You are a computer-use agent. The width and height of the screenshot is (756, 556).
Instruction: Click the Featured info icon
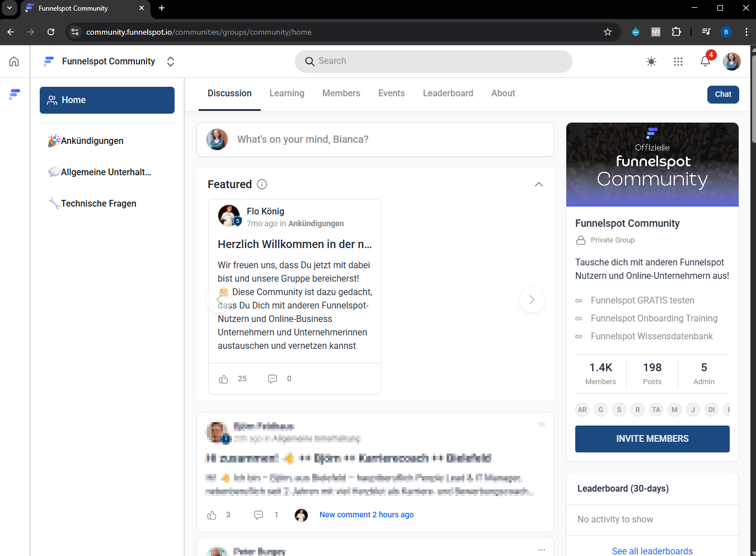click(262, 184)
